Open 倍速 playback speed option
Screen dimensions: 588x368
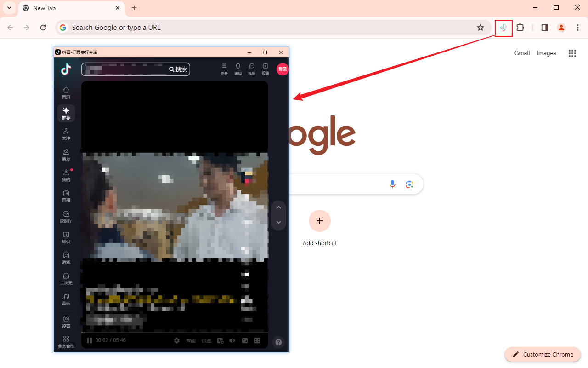coord(206,340)
